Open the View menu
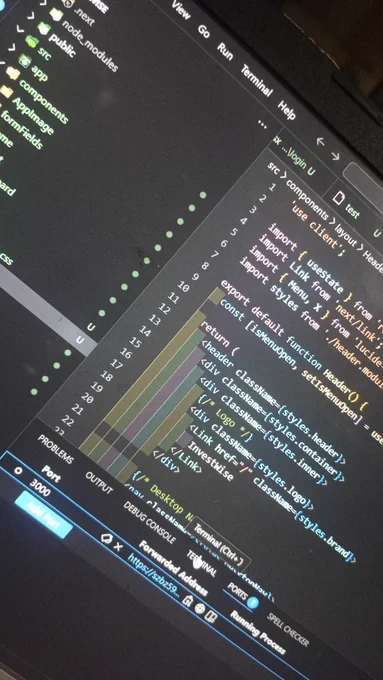Image resolution: width=383 pixels, height=680 pixels. click(x=181, y=10)
